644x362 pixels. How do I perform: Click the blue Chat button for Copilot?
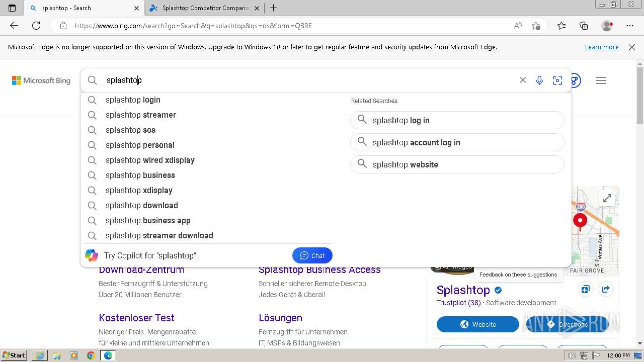[x=312, y=255]
